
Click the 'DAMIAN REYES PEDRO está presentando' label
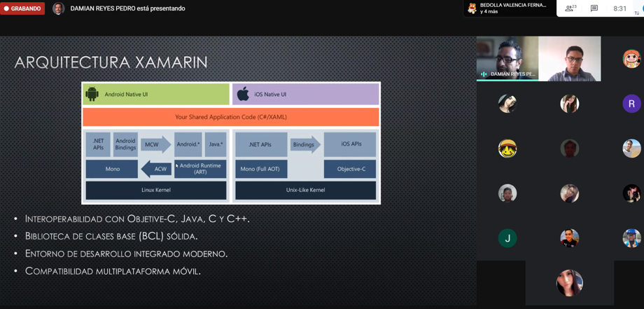click(127, 8)
